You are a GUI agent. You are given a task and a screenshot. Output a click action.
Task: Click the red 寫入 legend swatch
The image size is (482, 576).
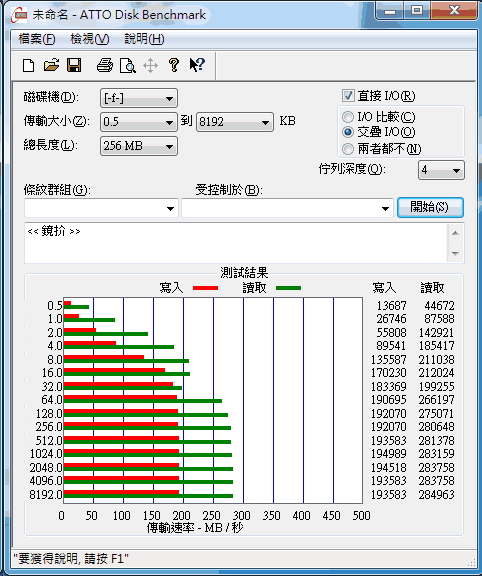click(205, 288)
